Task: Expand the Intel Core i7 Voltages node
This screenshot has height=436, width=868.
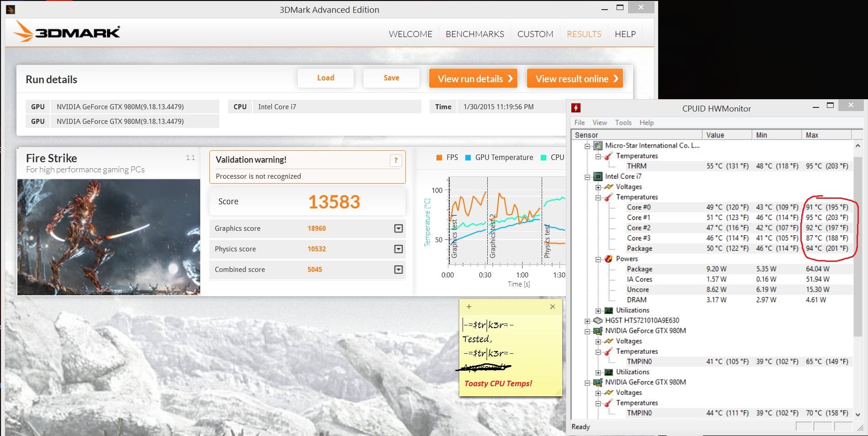Action: pyautogui.click(x=598, y=187)
